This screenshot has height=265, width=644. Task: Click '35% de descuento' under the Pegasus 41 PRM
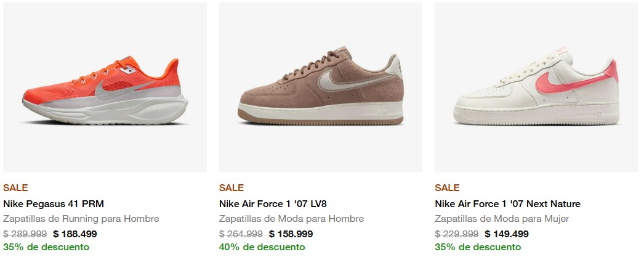tap(46, 248)
